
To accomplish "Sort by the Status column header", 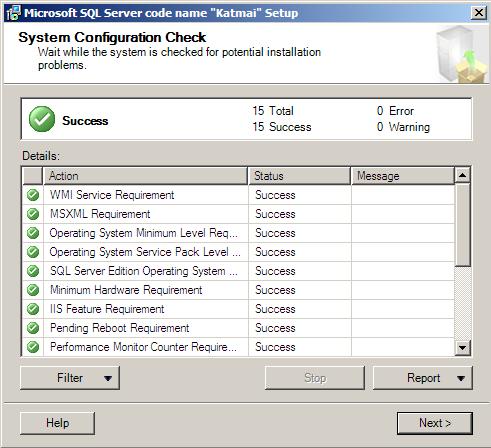I will 299,176.
